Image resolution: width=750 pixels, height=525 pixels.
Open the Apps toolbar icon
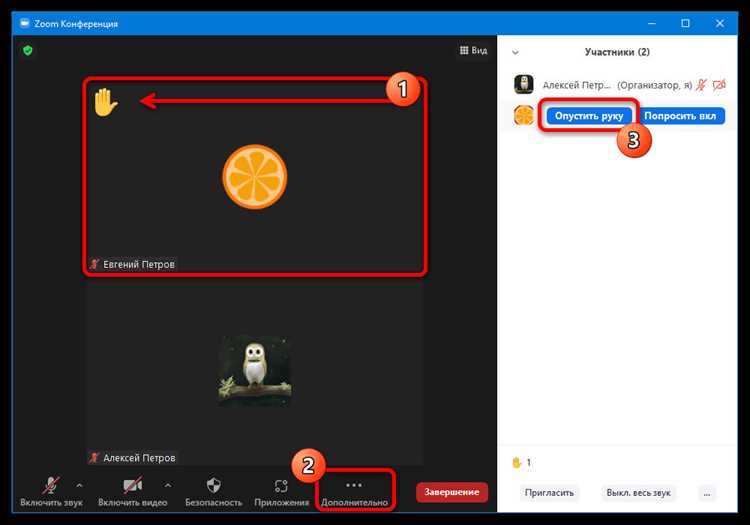pyautogui.click(x=281, y=492)
